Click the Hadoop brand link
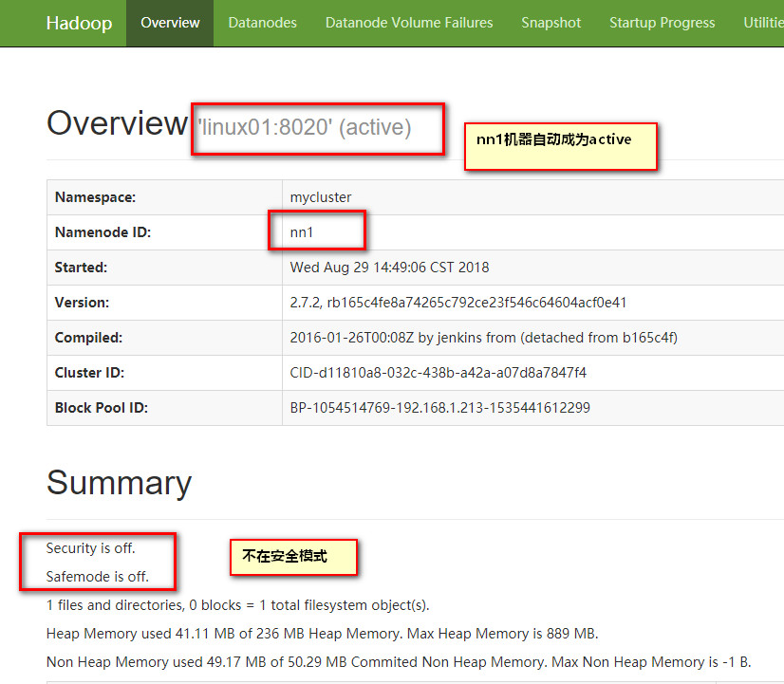 point(79,23)
